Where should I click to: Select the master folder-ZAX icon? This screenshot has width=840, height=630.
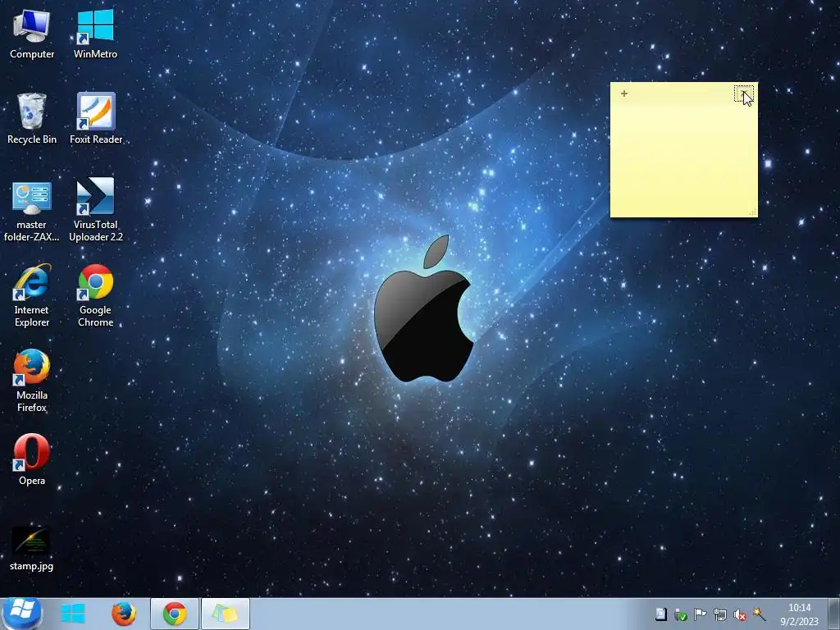(x=32, y=211)
